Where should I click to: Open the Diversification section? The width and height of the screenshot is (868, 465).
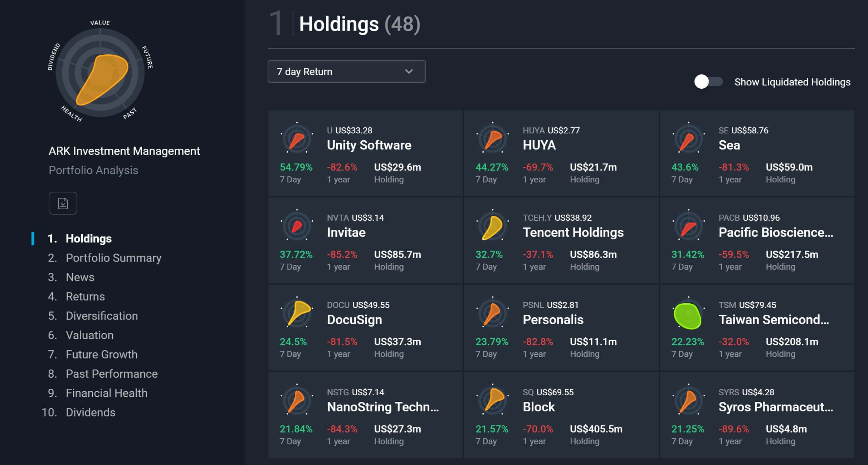click(102, 316)
